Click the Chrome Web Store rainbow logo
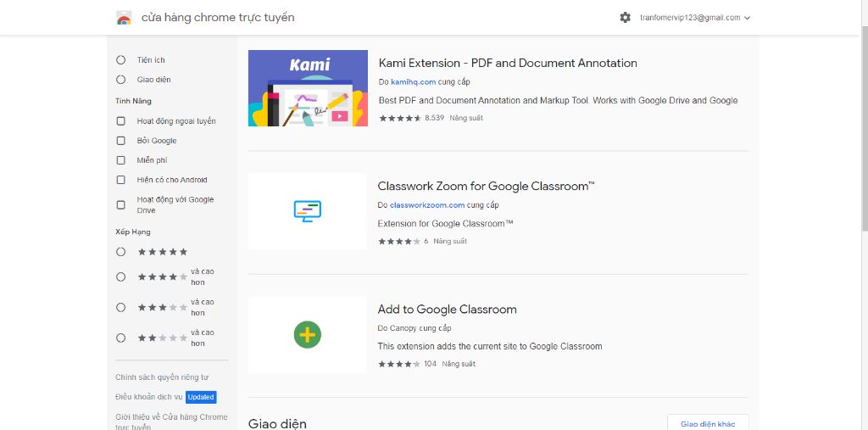Image resolution: width=868 pixels, height=430 pixels. click(124, 18)
